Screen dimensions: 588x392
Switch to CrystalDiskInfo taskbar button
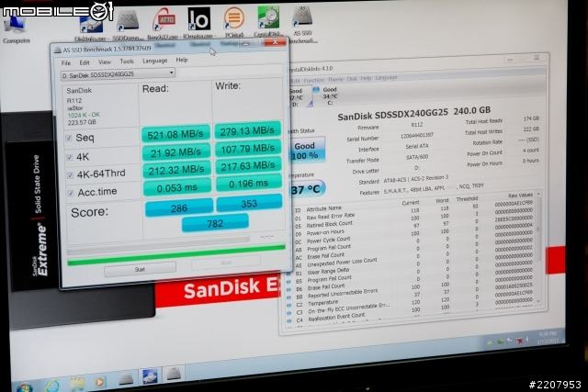tap(150, 376)
